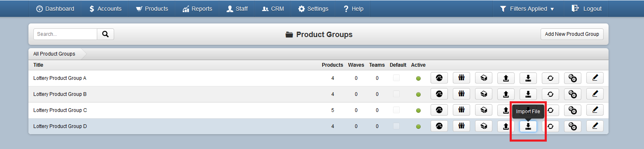Open lottery balls icon for Product Group D

pos(573,126)
